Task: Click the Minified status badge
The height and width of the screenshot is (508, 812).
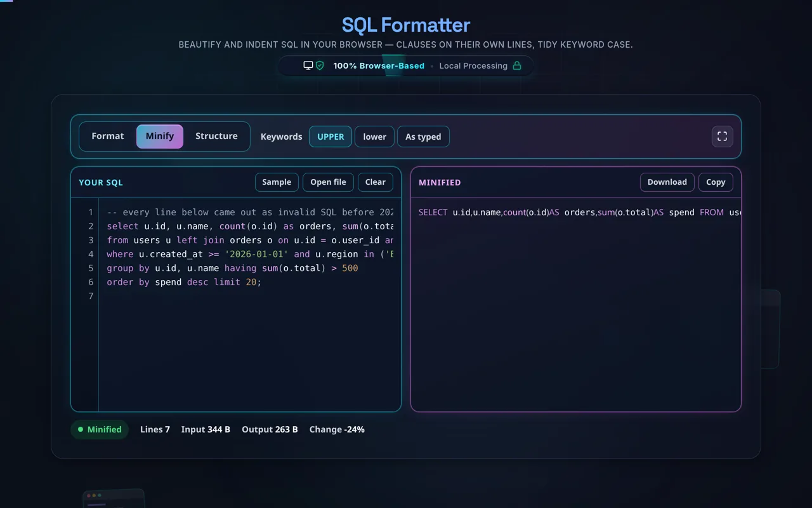Action: pyautogui.click(x=100, y=429)
